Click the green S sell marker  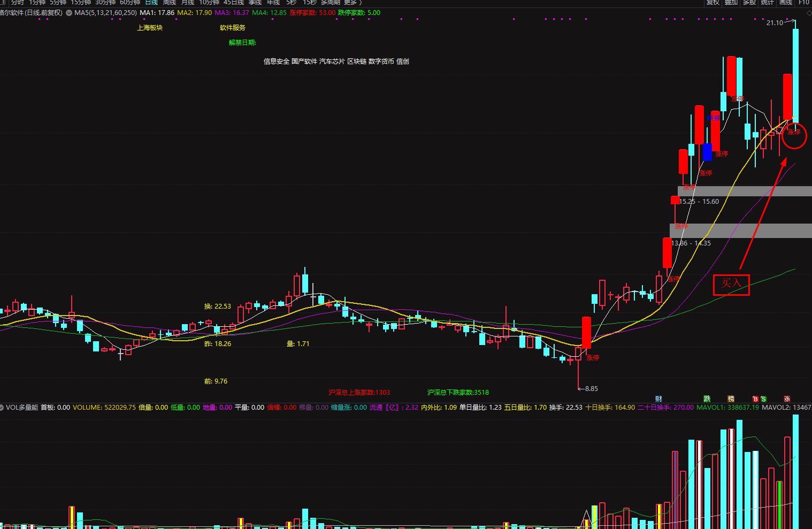[763, 399]
